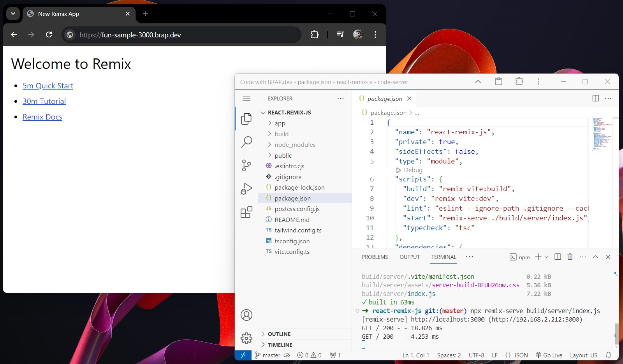This screenshot has height=364, width=623.
Task: Kill terminal with the trash icon
Action: pos(570,257)
